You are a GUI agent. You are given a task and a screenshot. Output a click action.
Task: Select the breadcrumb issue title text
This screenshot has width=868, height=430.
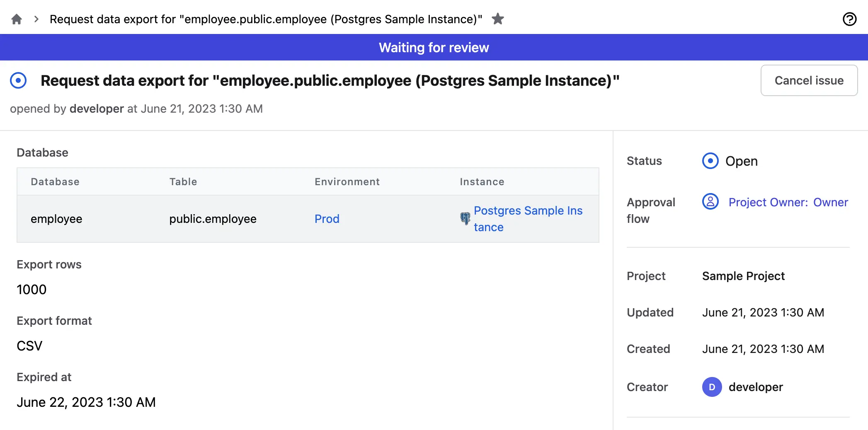pyautogui.click(x=266, y=19)
